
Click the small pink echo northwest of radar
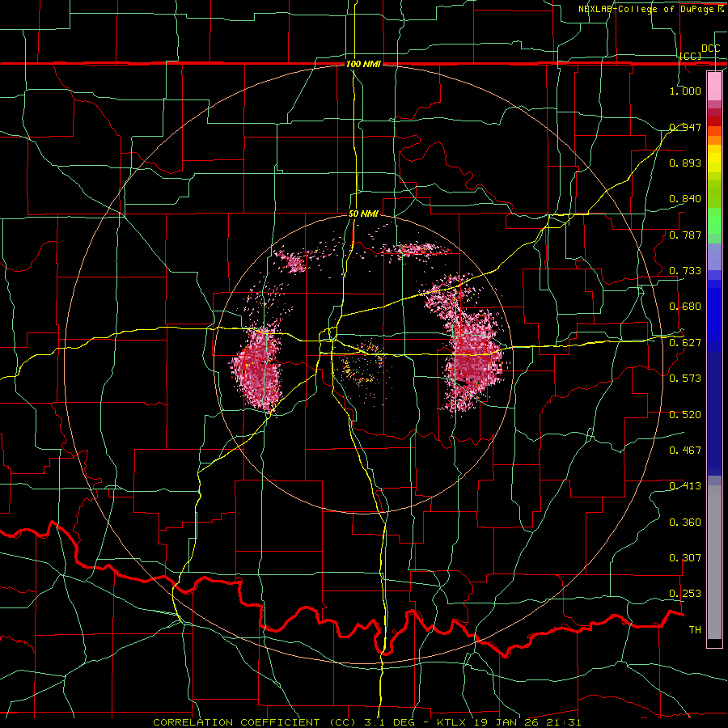(293, 260)
